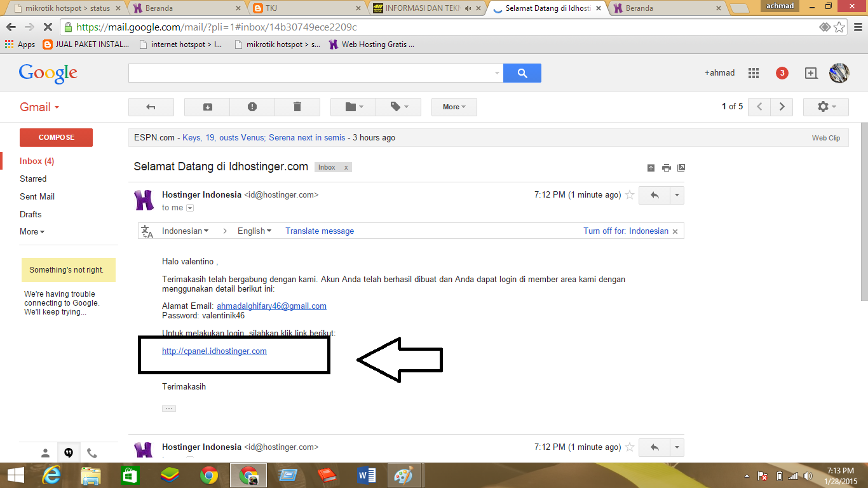Viewport: 868px width, 488px height.
Task: Bookmark this page with star icon
Action: click(839, 27)
